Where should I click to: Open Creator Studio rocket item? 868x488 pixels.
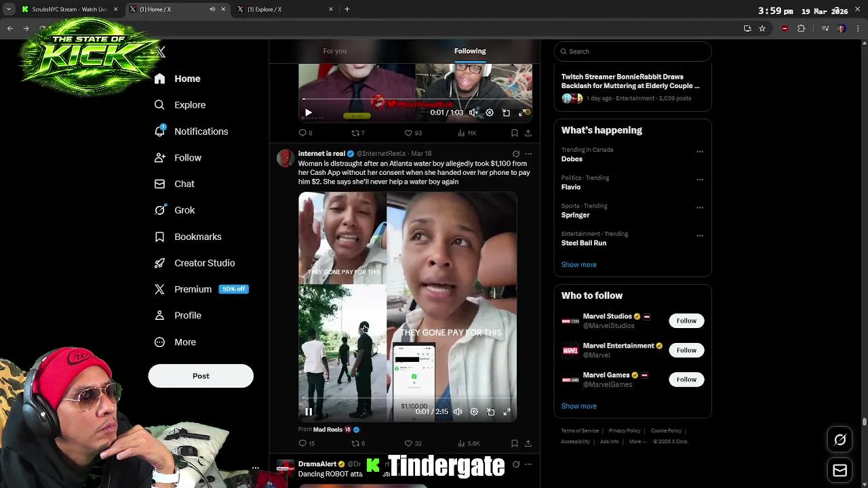pyautogui.click(x=194, y=263)
